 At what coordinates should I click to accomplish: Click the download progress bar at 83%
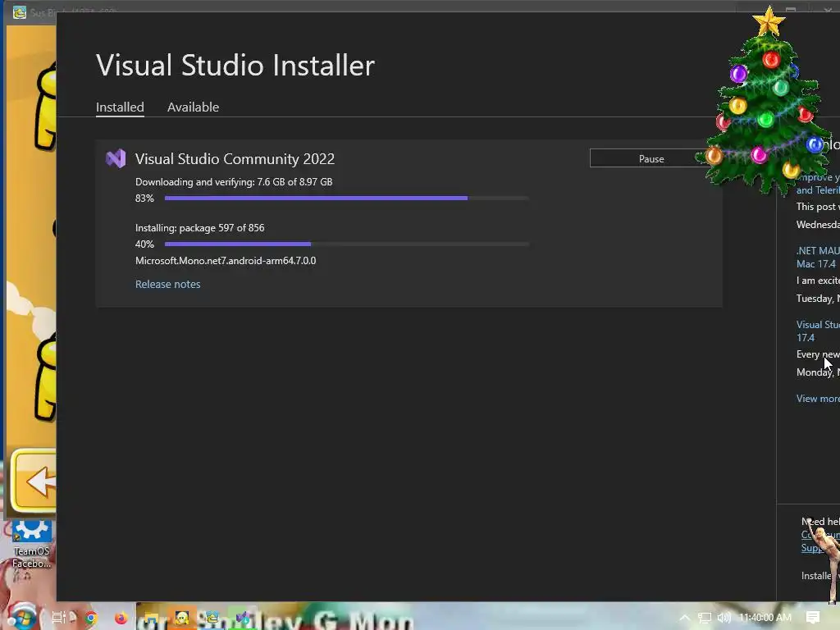(x=347, y=199)
